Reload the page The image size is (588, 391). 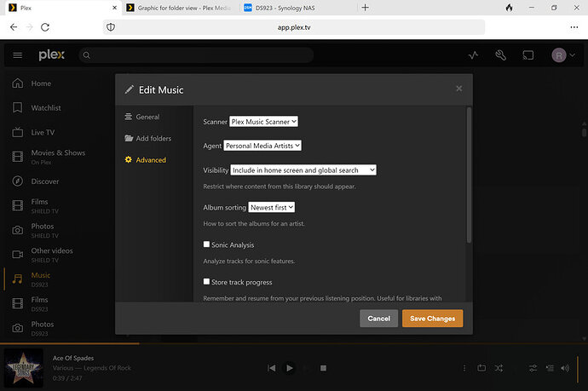tap(45, 27)
